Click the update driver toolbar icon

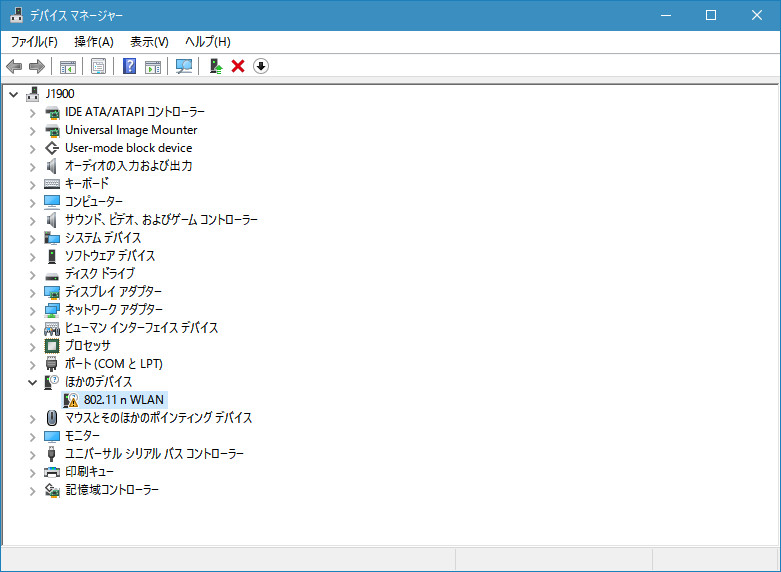215,66
